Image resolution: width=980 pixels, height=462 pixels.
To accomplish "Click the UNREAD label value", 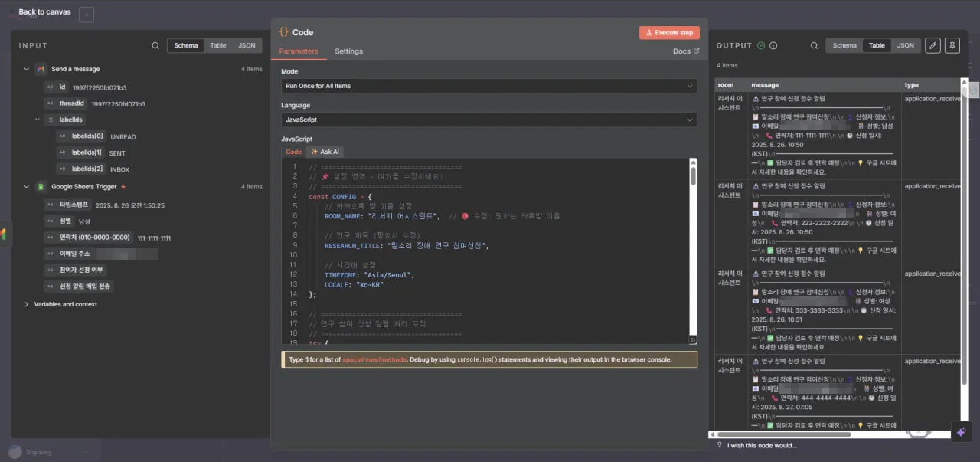I will pyautogui.click(x=123, y=137).
